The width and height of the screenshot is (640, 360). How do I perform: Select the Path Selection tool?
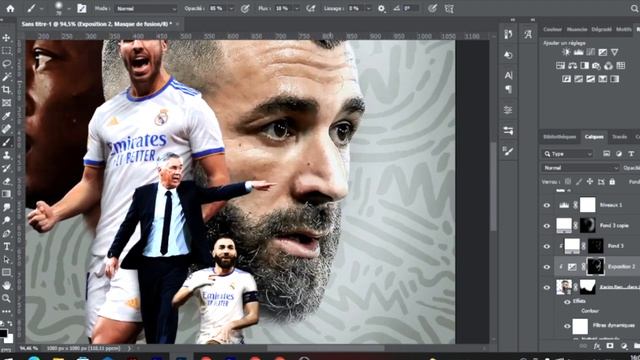[6, 260]
